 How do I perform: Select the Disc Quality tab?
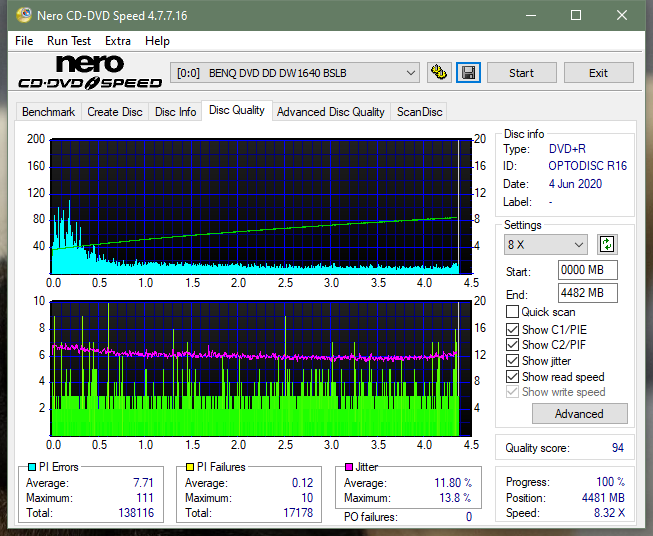(237, 110)
